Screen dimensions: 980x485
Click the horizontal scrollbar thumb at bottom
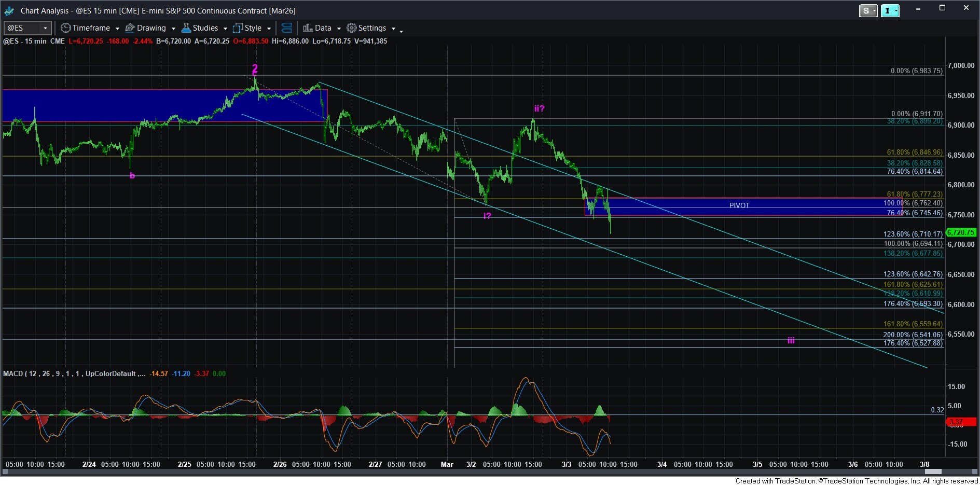[x=933, y=472]
